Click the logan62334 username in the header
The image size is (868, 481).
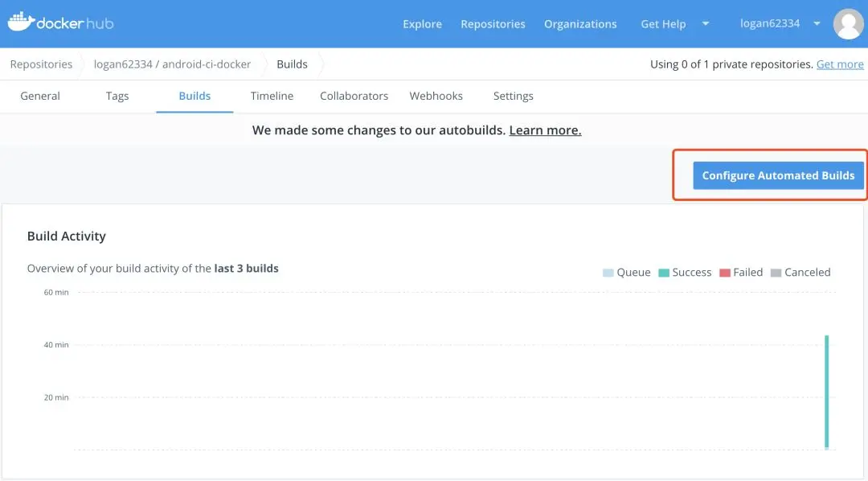tap(769, 23)
